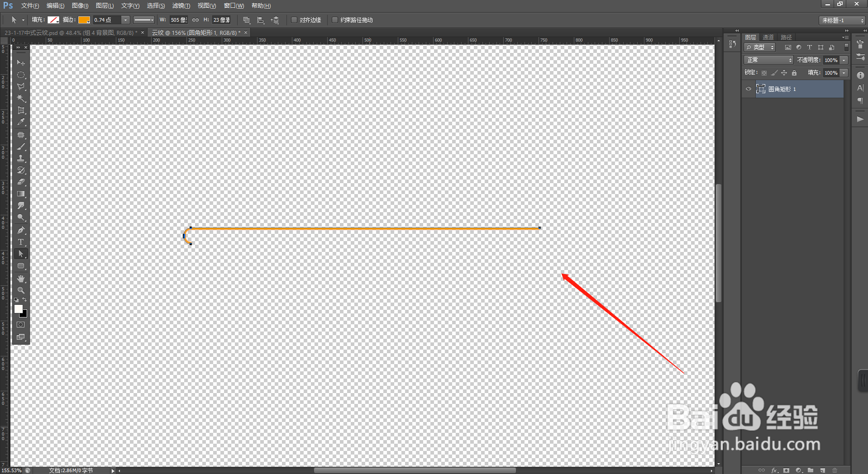
Task: Select the Rounded Rectangle shape tool
Action: (x=21, y=266)
